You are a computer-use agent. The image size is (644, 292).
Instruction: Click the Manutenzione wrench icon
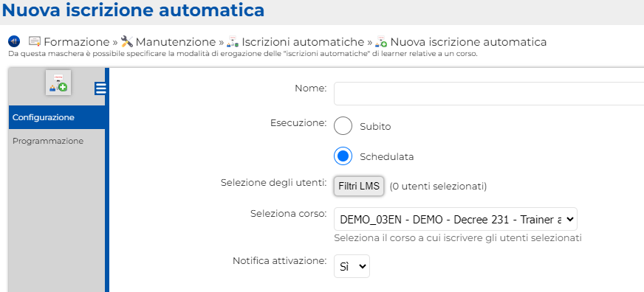pyautogui.click(x=127, y=41)
